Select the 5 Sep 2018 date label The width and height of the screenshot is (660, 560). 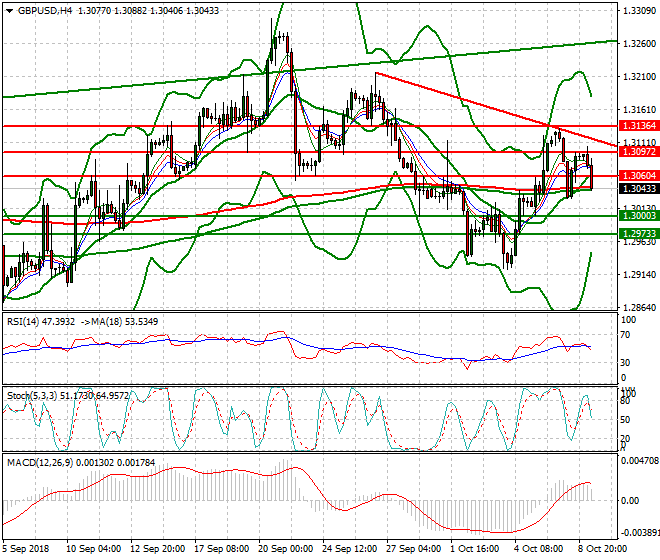coord(25,549)
